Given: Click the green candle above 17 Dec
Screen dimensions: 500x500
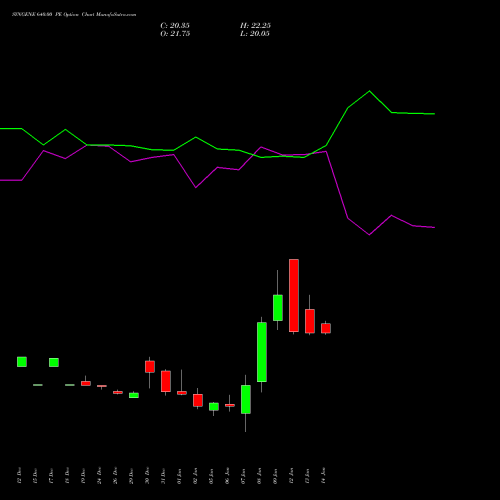Looking at the screenshot, I should 54,363.
